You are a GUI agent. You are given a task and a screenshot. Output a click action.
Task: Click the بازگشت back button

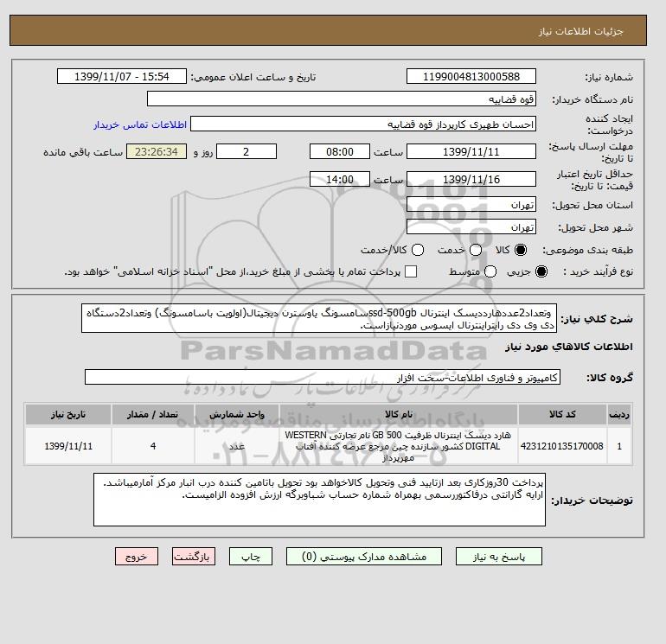pyautogui.click(x=193, y=557)
